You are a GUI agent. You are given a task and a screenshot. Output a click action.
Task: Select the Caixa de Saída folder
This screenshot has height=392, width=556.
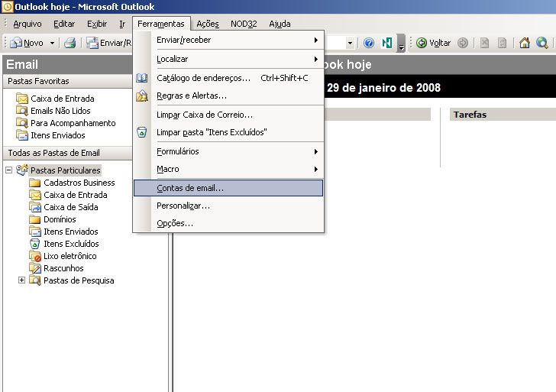coord(63,207)
